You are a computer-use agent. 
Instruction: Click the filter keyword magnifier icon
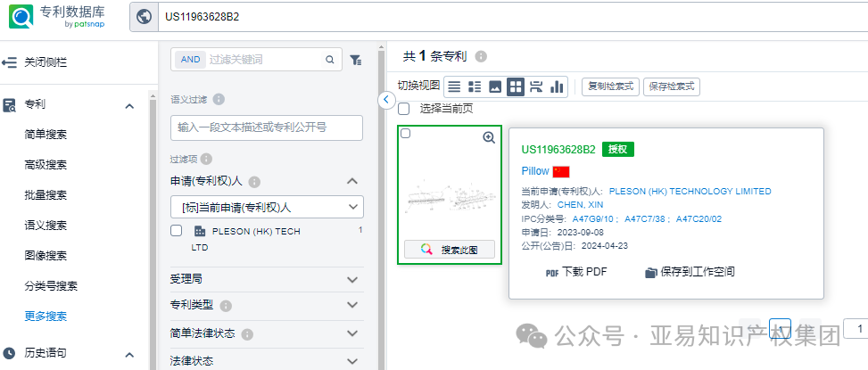click(330, 60)
